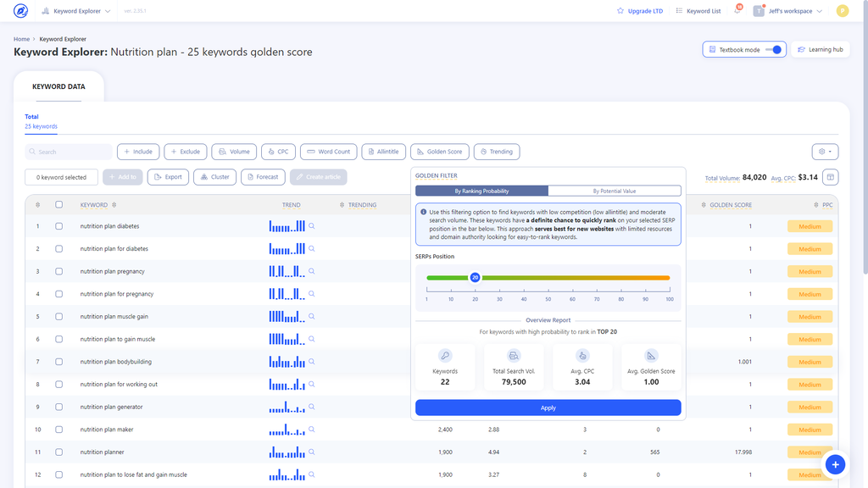The width and height of the screenshot is (868, 488).
Task: Click the blue plus floating action button
Action: pos(836,464)
